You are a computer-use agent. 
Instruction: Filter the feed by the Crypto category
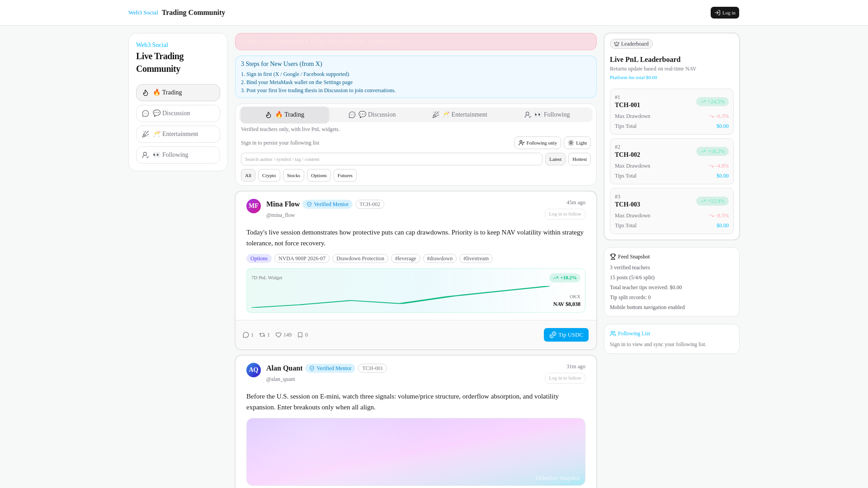269,175
